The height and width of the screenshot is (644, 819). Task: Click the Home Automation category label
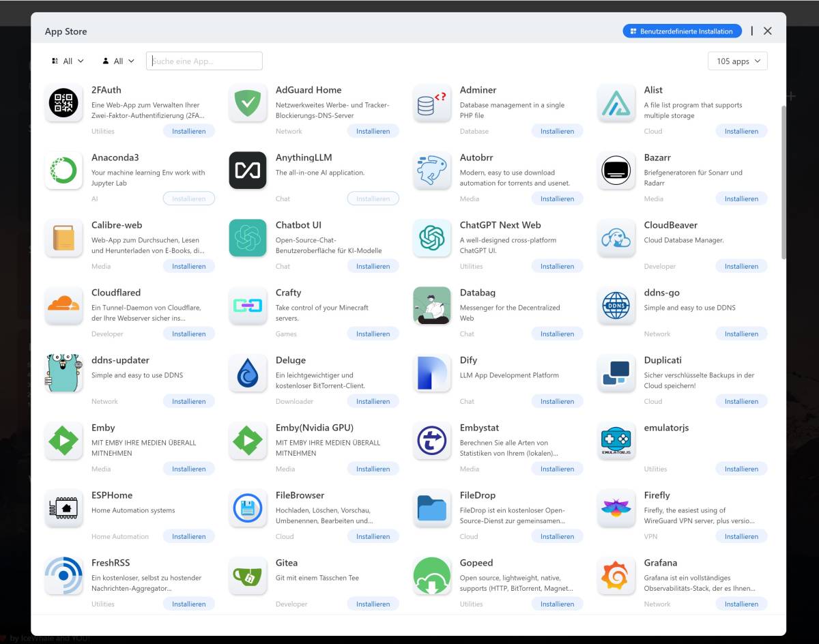(120, 536)
